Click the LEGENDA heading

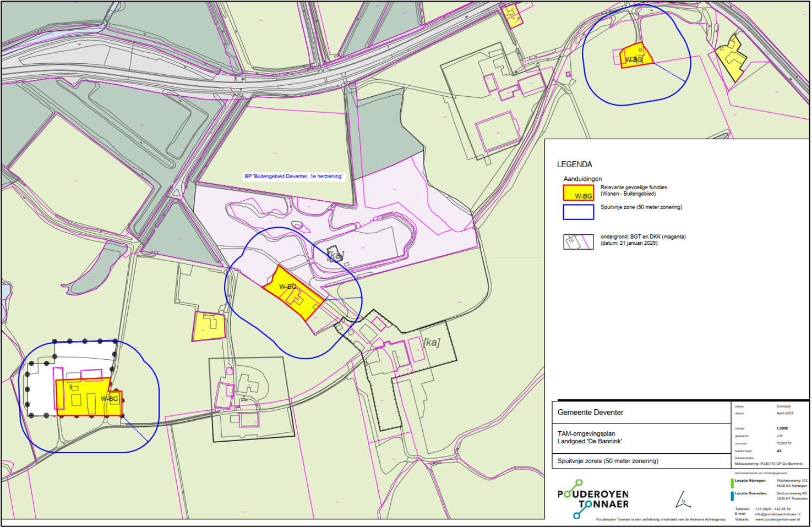click(574, 164)
